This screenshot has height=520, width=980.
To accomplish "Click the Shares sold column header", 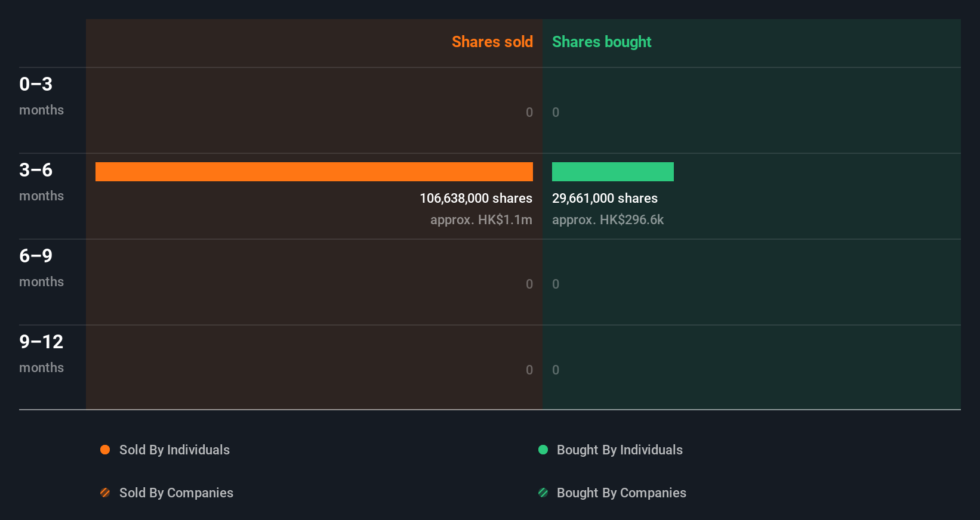I will click(492, 42).
